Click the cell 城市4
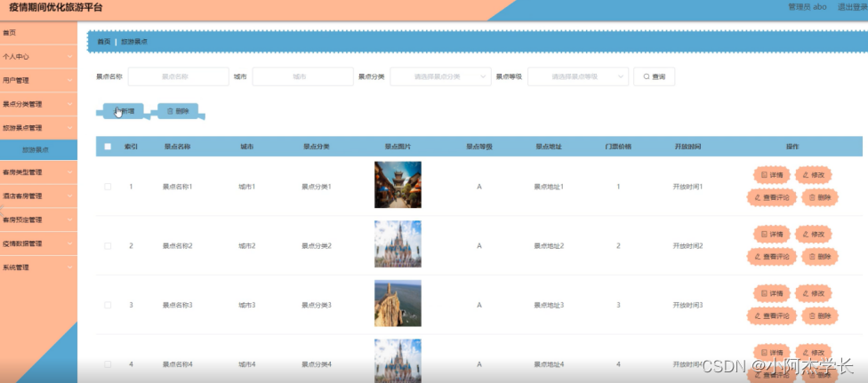This screenshot has height=383, width=868. (247, 364)
